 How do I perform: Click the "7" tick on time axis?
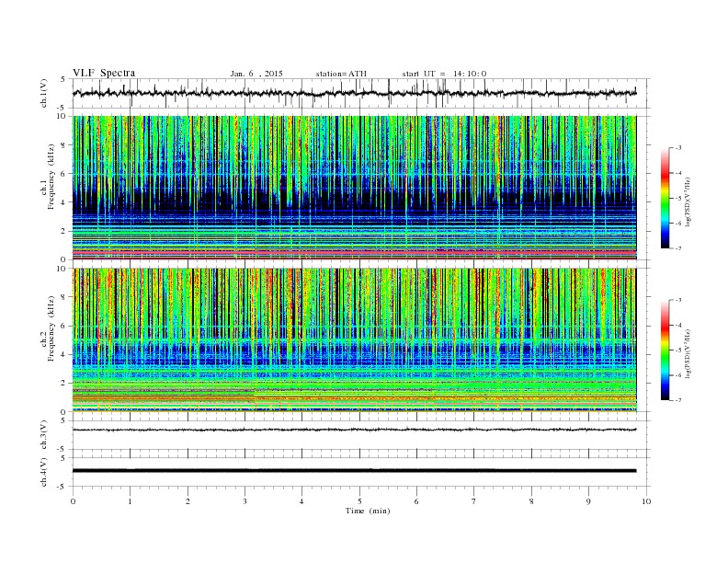point(474,501)
